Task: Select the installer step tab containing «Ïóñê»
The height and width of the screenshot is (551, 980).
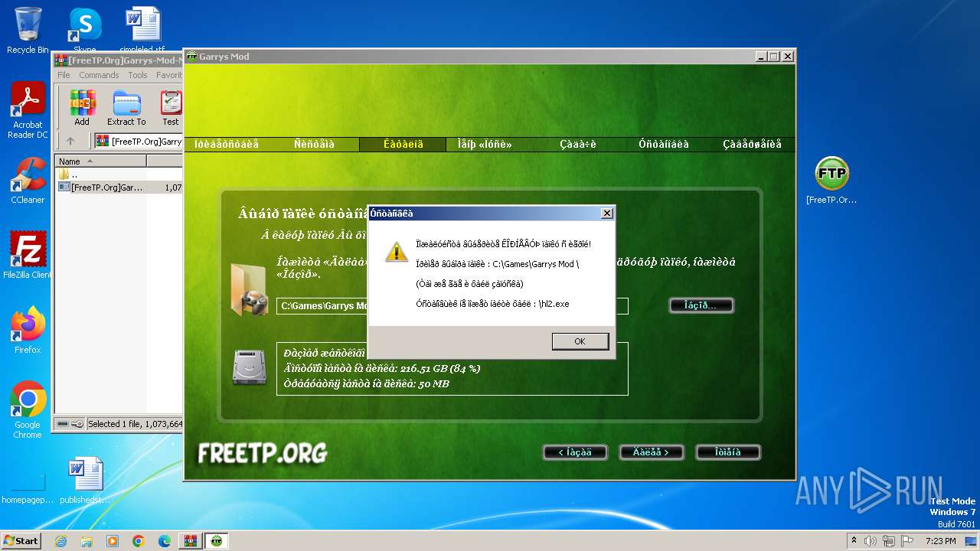Action: pos(485,144)
